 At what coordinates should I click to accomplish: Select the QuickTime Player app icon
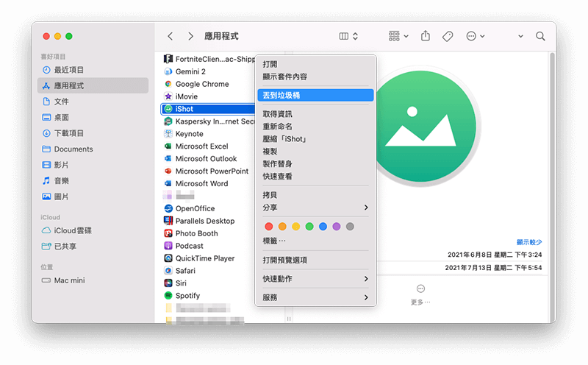(168, 258)
